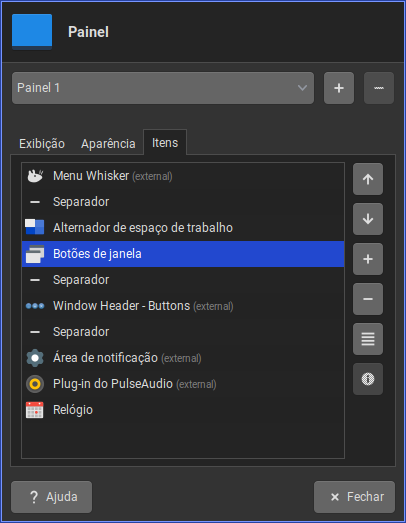Switch to the Aparência tab
The height and width of the screenshot is (523, 406).
click(x=108, y=144)
